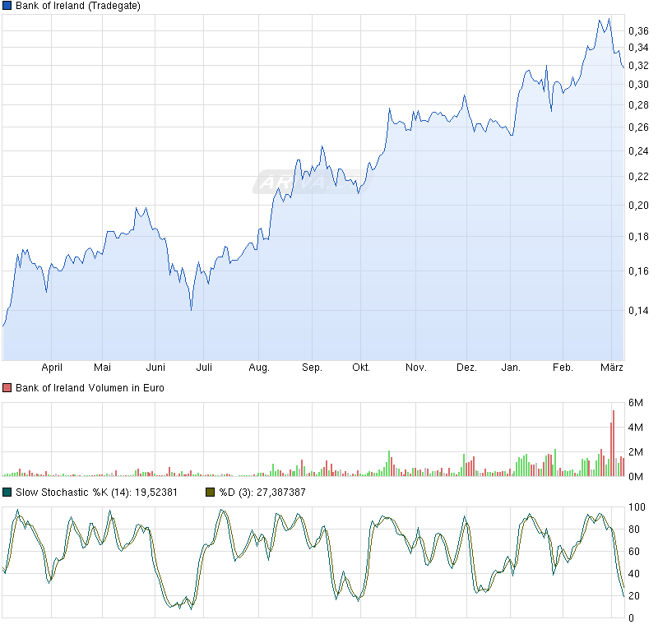Click the 0,16 price axis value
The width and height of the screenshot is (672, 629).
tap(638, 271)
